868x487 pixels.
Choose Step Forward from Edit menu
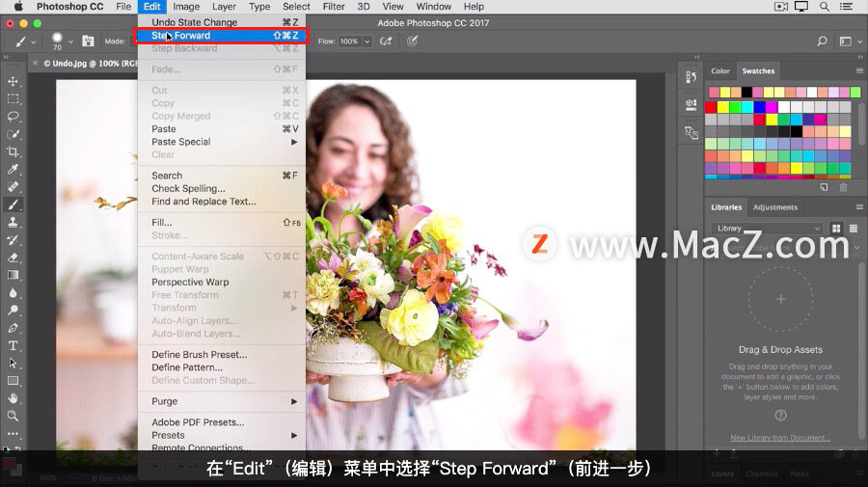pos(222,36)
